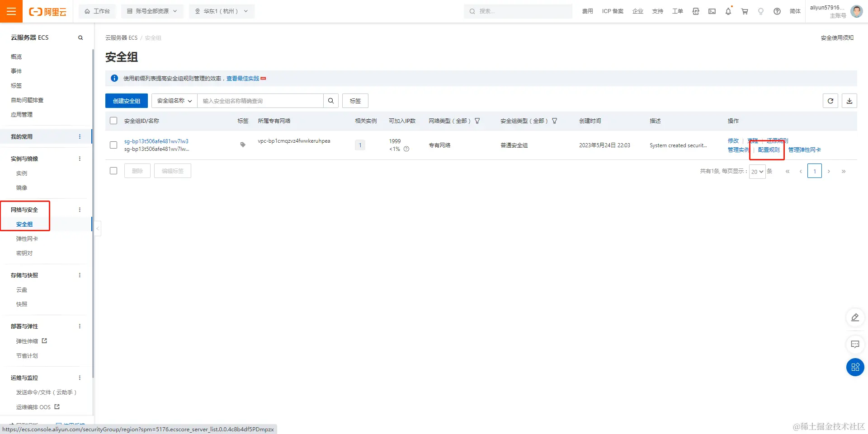Open 费用 in the top bar
The height and width of the screenshot is (434, 868).
588,11
